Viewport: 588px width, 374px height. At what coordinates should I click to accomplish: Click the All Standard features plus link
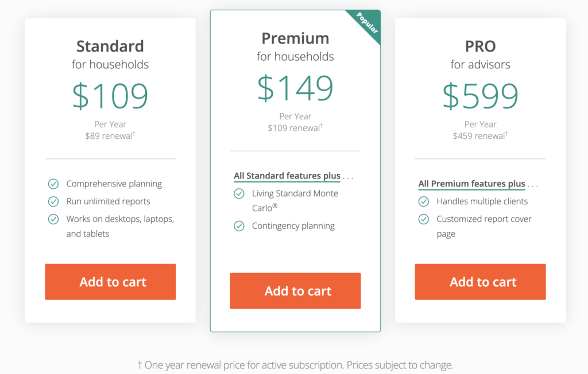[x=287, y=176]
